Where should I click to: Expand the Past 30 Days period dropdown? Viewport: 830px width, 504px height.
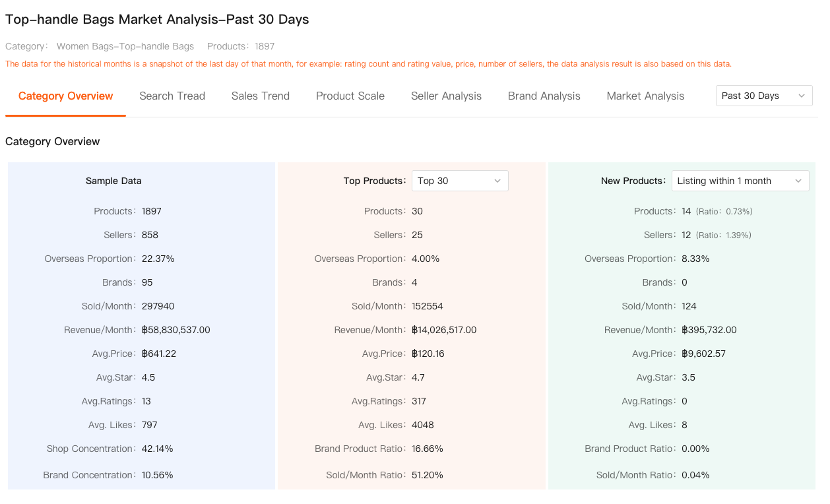763,96
